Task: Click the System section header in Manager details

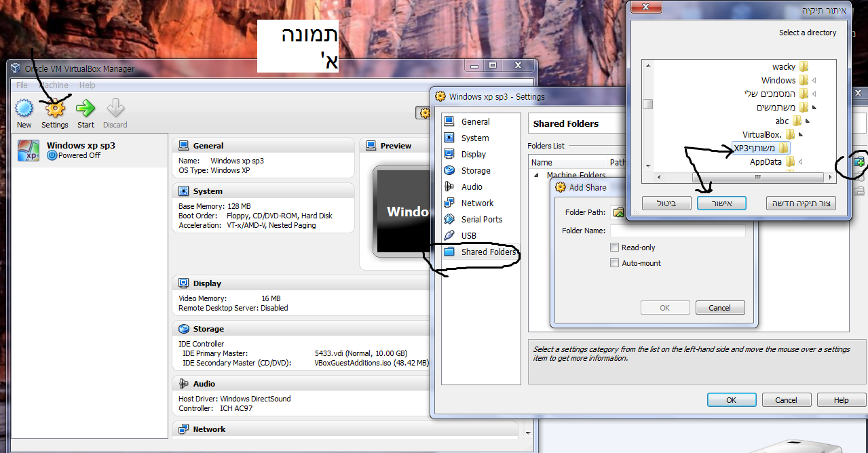Action: pyautogui.click(x=263, y=192)
